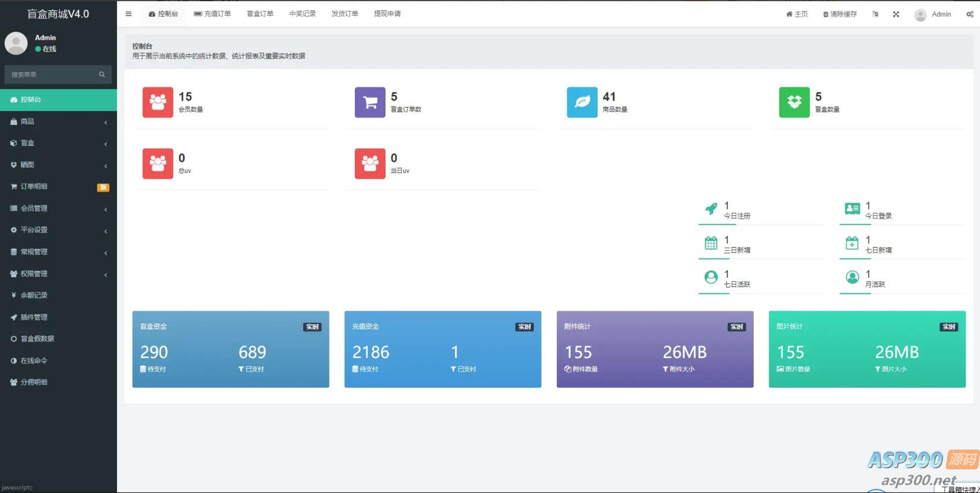980x493 pixels.
Task: Click the green Dropbox-style 盲盒数量 icon
Action: [x=794, y=102]
